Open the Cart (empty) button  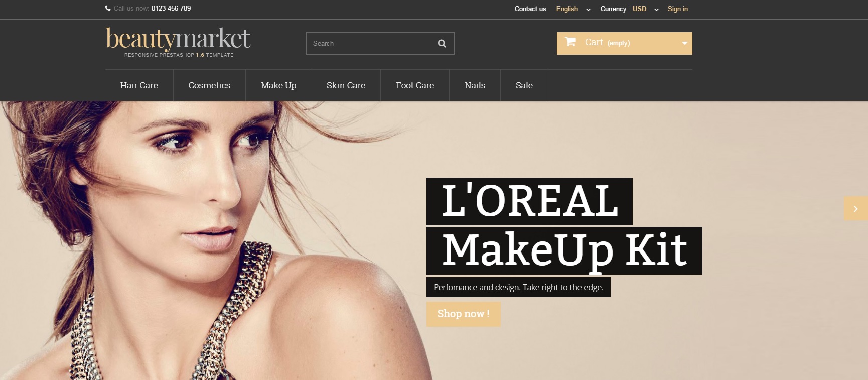(625, 43)
